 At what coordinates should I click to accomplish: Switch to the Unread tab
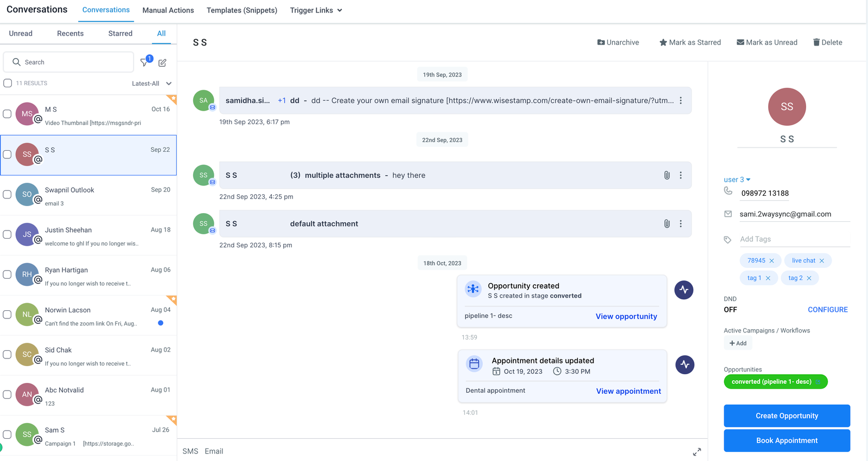(x=21, y=34)
